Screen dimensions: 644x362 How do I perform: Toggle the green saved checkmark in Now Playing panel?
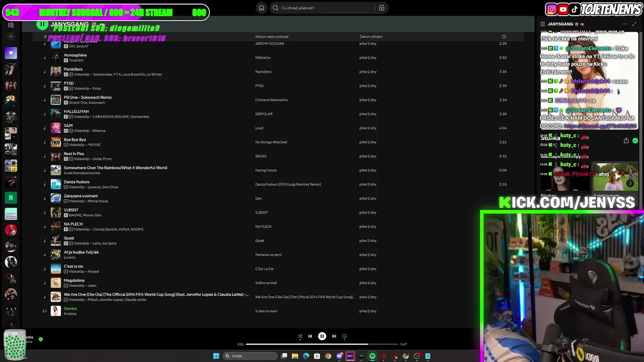(635, 141)
